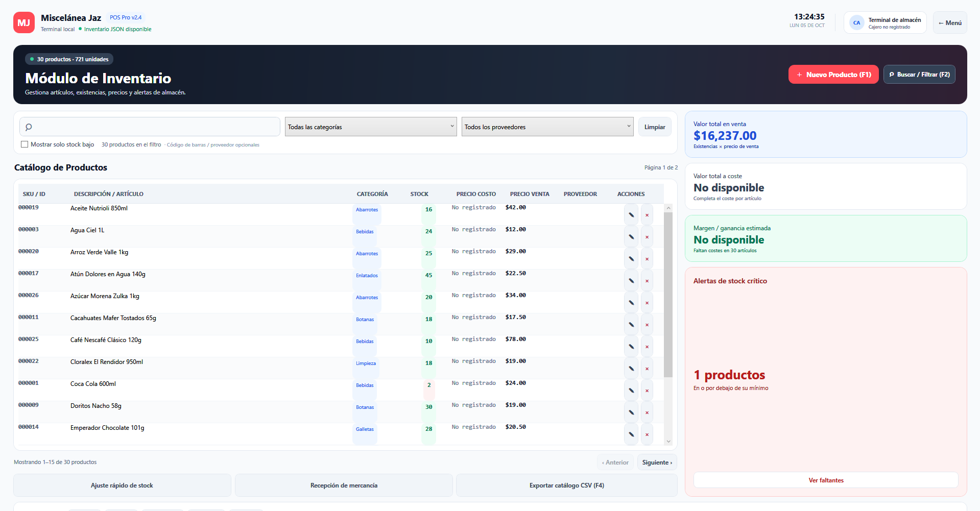980x511 pixels.
Task: Click the MJ store logo
Action: (x=24, y=22)
